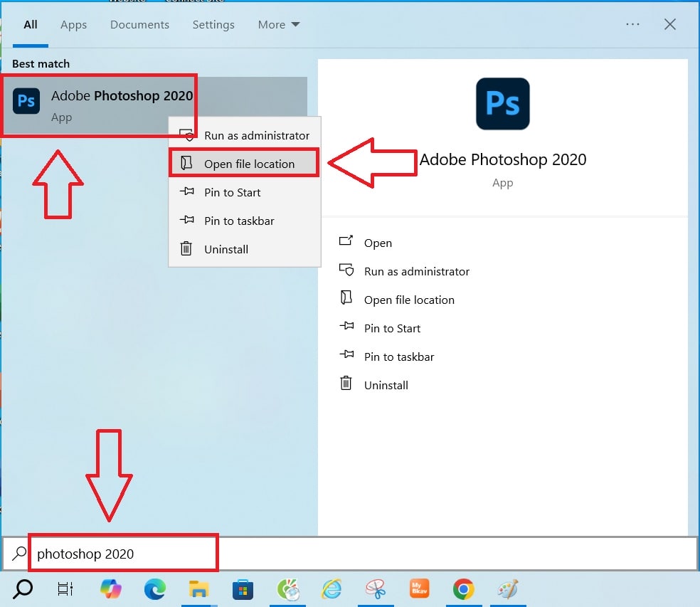
Task: Click Open file location in details pane
Action: click(409, 300)
